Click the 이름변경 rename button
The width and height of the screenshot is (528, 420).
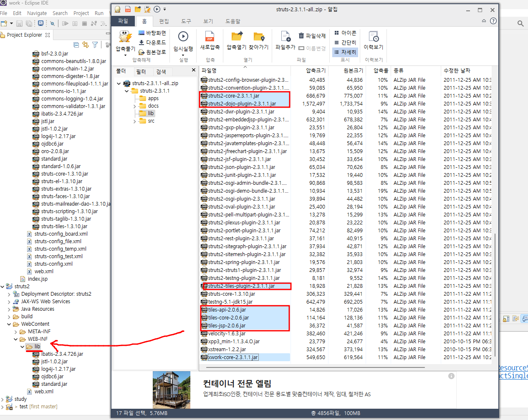(x=312, y=48)
